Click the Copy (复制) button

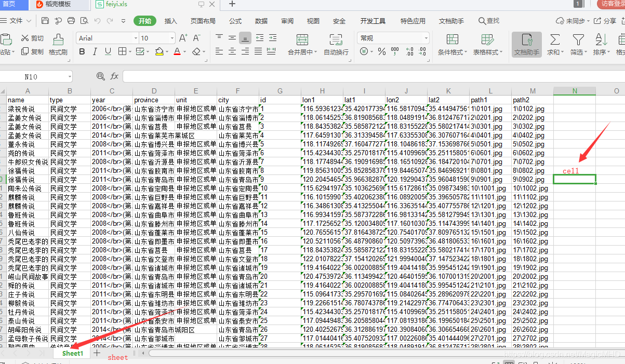(x=33, y=52)
